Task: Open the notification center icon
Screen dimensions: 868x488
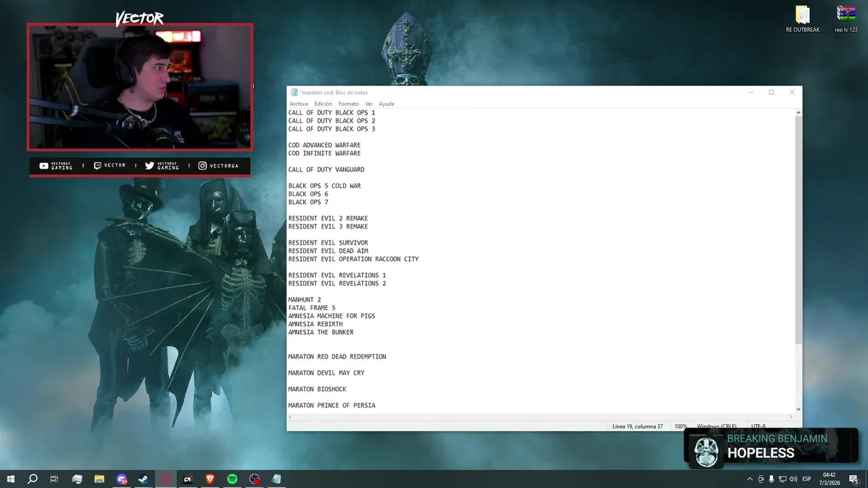Action: [x=853, y=479]
